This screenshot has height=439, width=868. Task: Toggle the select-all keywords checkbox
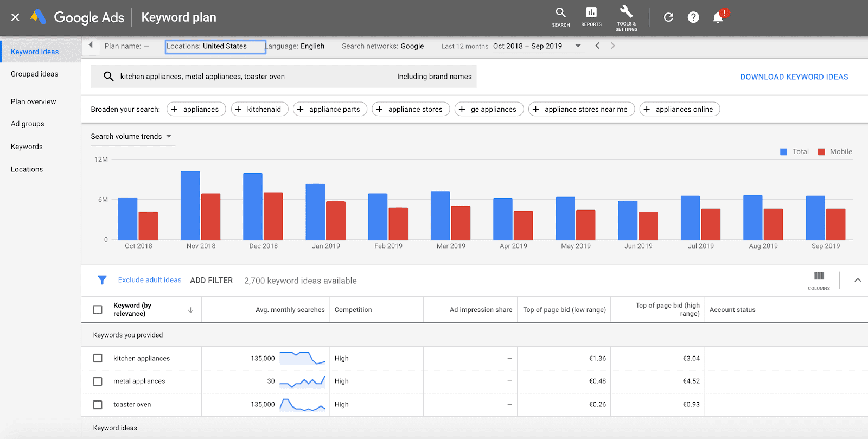tap(98, 309)
